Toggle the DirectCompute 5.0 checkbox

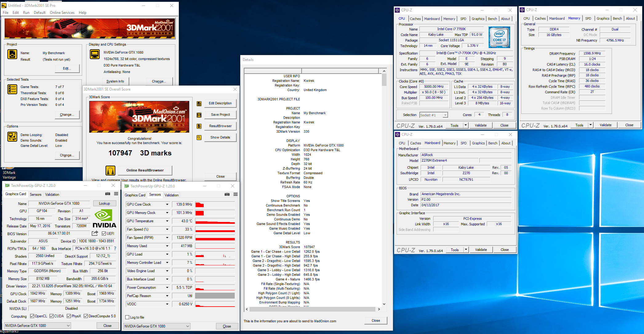(x=86, y=316)
